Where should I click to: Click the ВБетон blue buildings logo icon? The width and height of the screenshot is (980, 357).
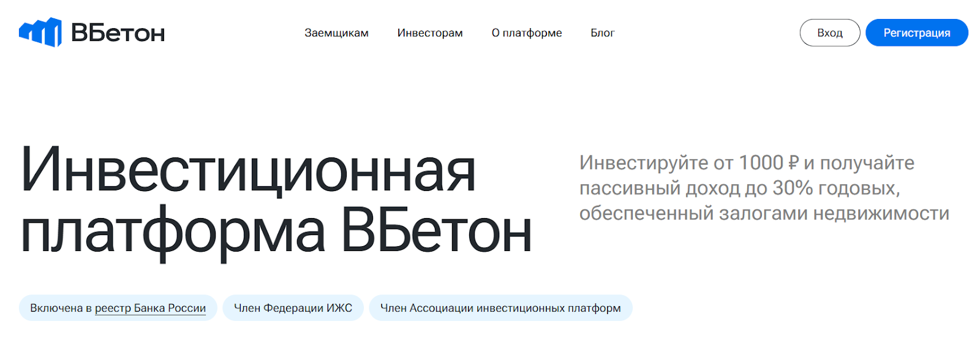(x=40, y=32)
